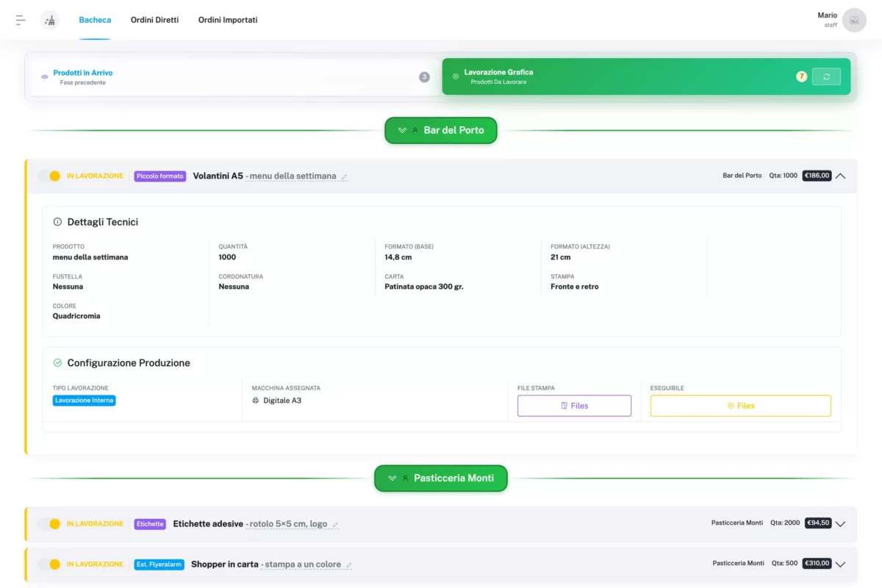This screenshot has height=588, width=882.
Task: Edit Volantini A5 description pencil icon
Action: point(344,176)
